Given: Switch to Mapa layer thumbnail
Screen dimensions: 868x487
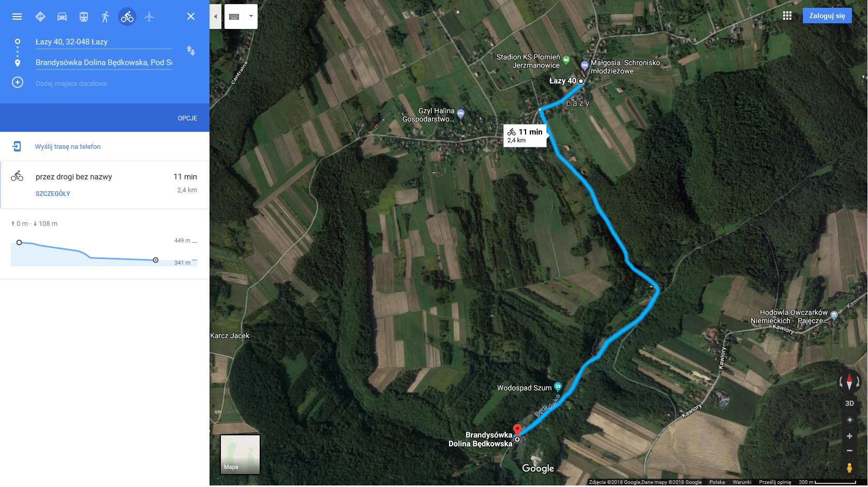Looking at the screenshot, I should pos(240,454).
